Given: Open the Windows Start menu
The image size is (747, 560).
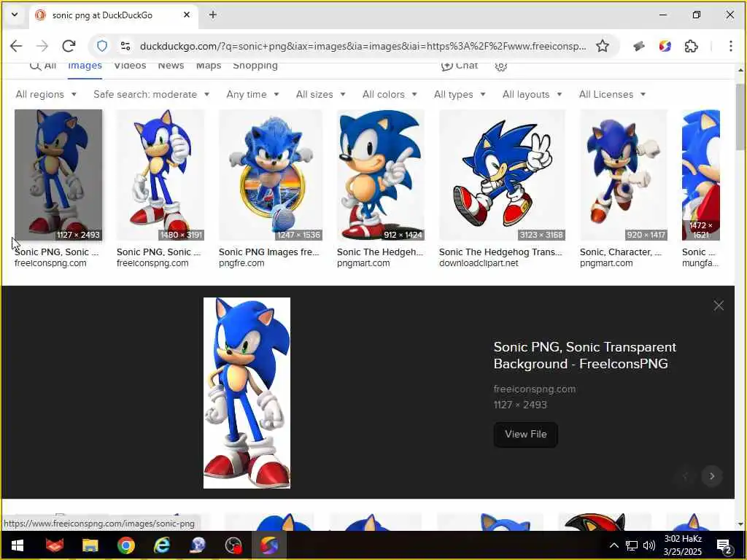Looking at the screenshot, I should (18, 545).
